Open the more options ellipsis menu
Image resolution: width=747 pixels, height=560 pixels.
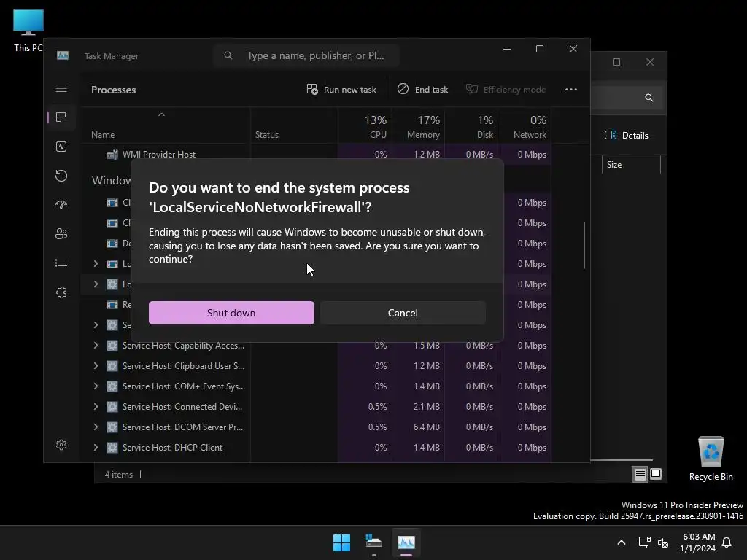[570, 90]
